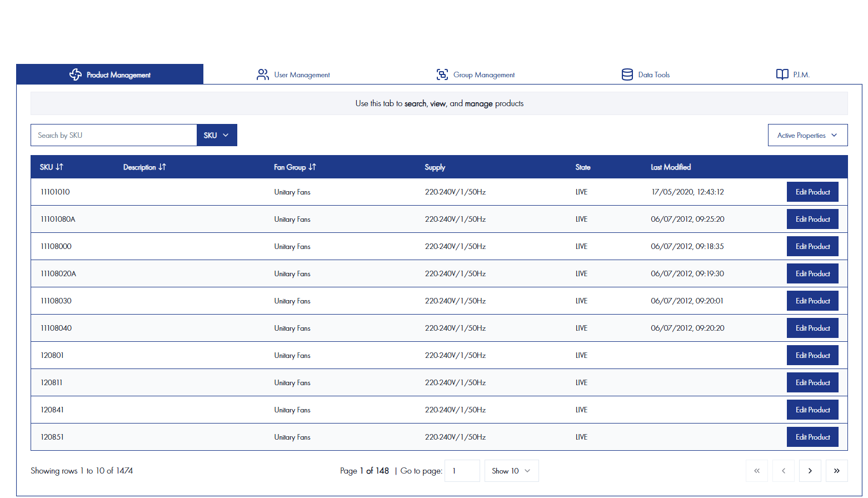This screenshot has height=498, width=868.
Task: Switch to the P.I.M. tab
Action: [793, 74]
